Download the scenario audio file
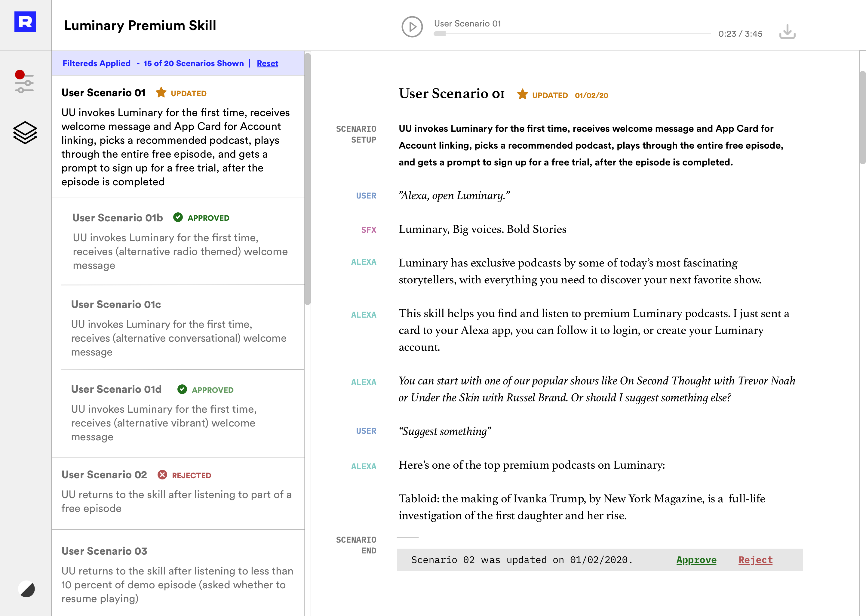Image resolution: width=866 pixels, height=616 pixels. tap(787, 32)
